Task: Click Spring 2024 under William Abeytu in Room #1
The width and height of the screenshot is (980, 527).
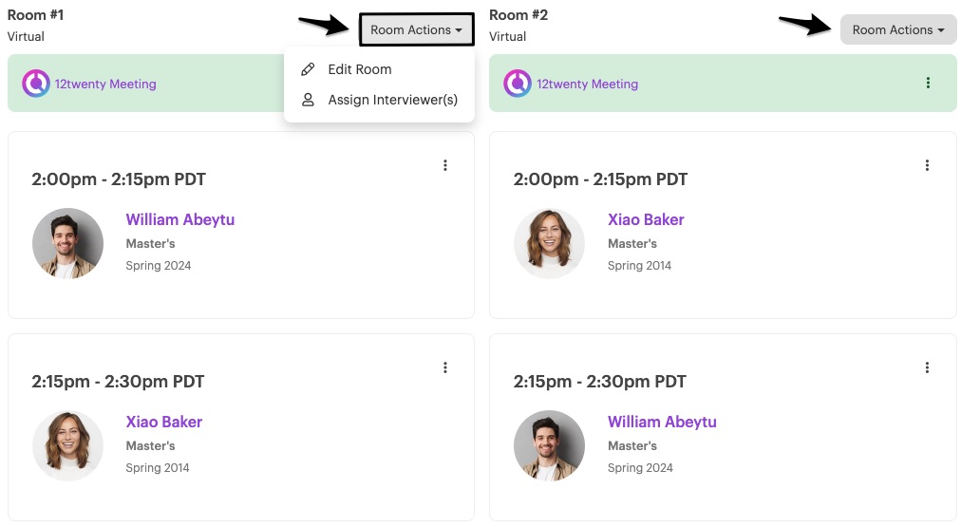Action: pos(159,266)
